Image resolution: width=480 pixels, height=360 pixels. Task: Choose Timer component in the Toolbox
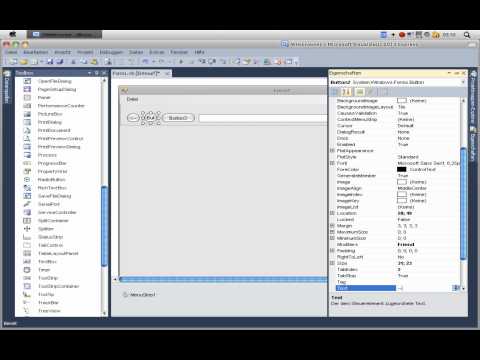pos(44,270)
